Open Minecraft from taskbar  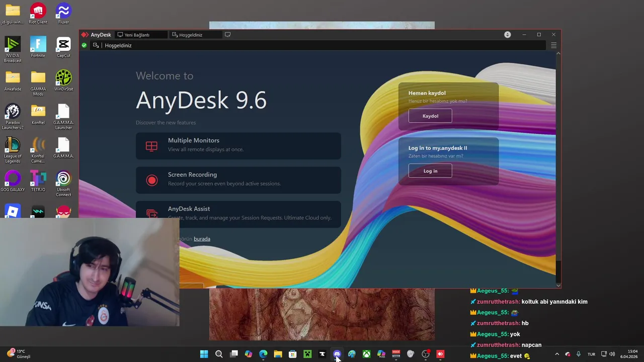tap(307, 354)
